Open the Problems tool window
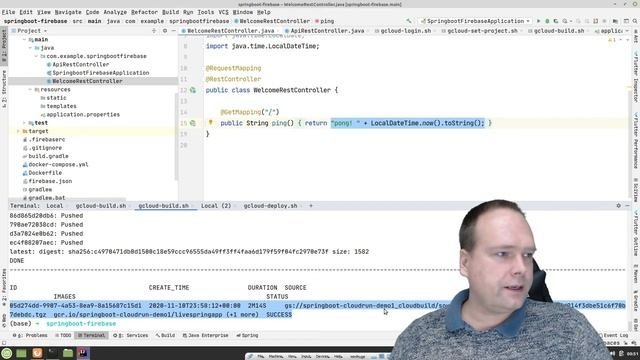The width and height of the screenshot is (640, 360). (30, 336)
